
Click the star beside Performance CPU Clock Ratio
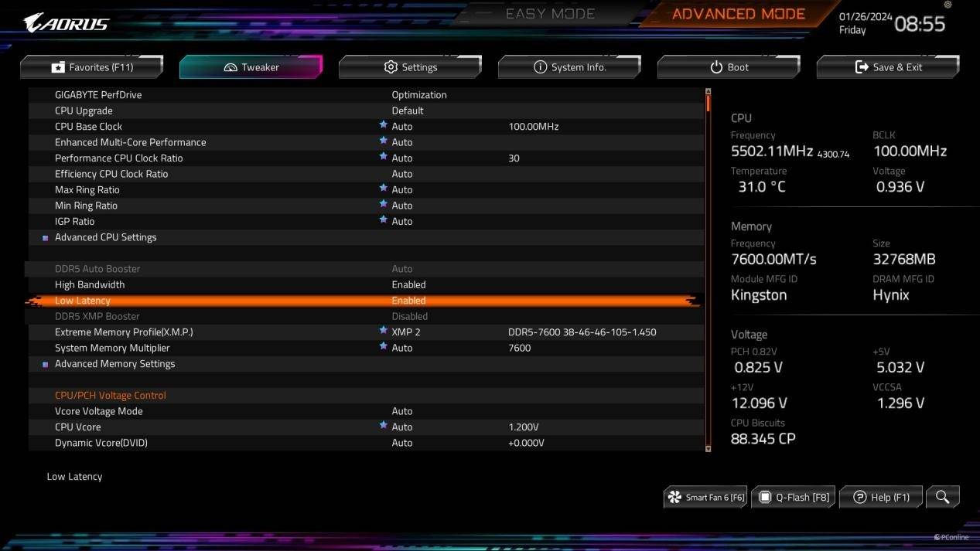pyautogui.click(x=383, y=156)
